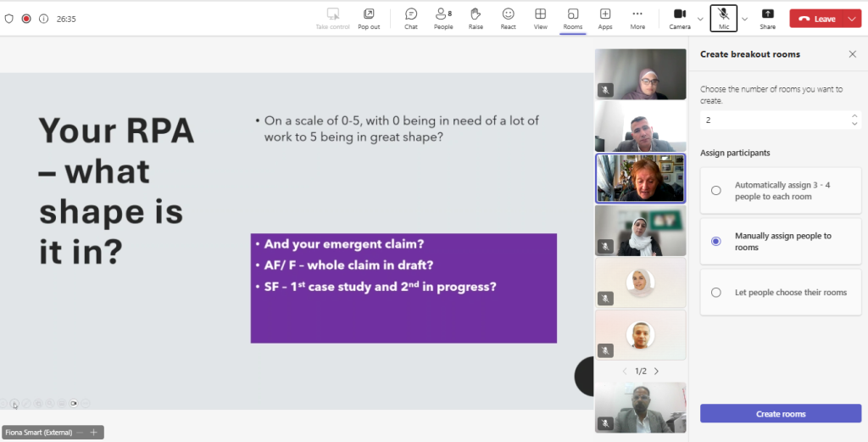
Task: Open the Chat panel
Action: click(410, 18)
